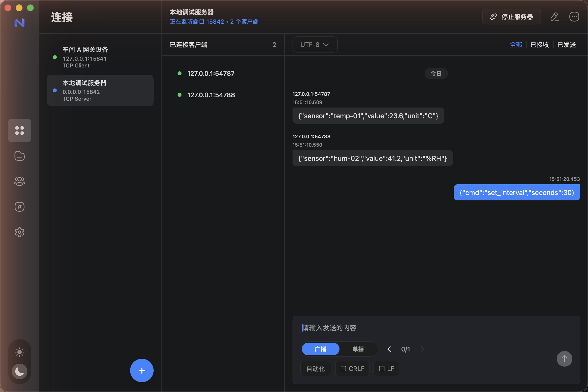Click timestamp 15:51:10.509
The image size is (588, 392).
tap(307, 102)
